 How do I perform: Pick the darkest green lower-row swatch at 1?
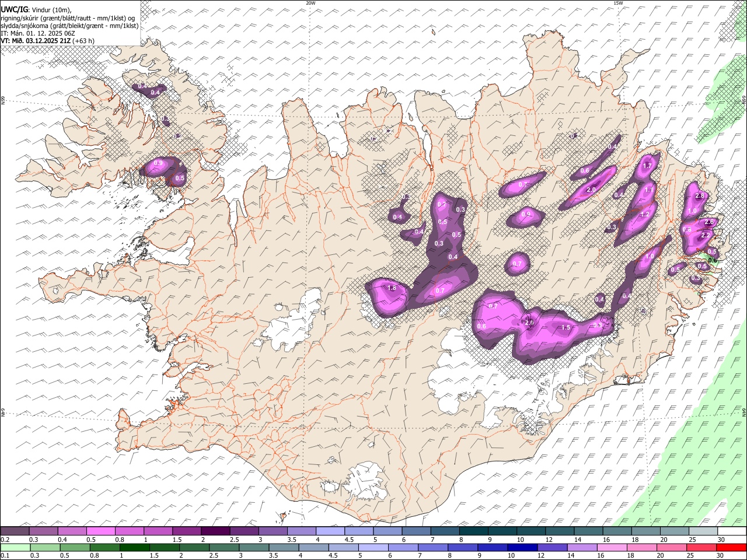134,547
